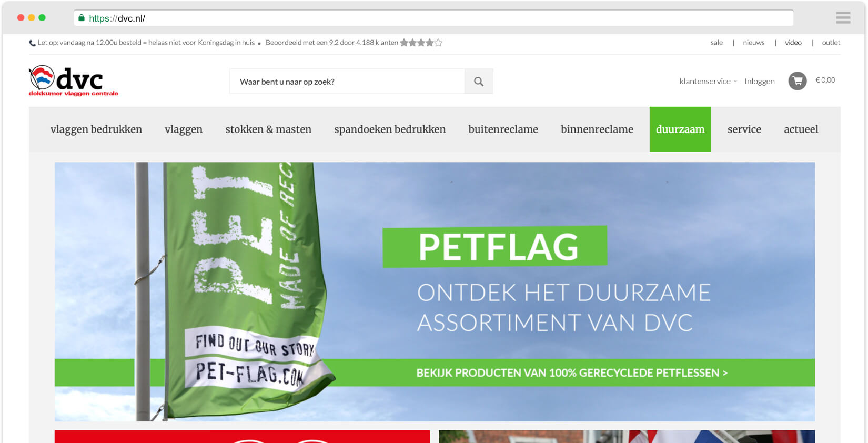Visit the outlet link
Viewport: 868px width, 443px height.
831,43
